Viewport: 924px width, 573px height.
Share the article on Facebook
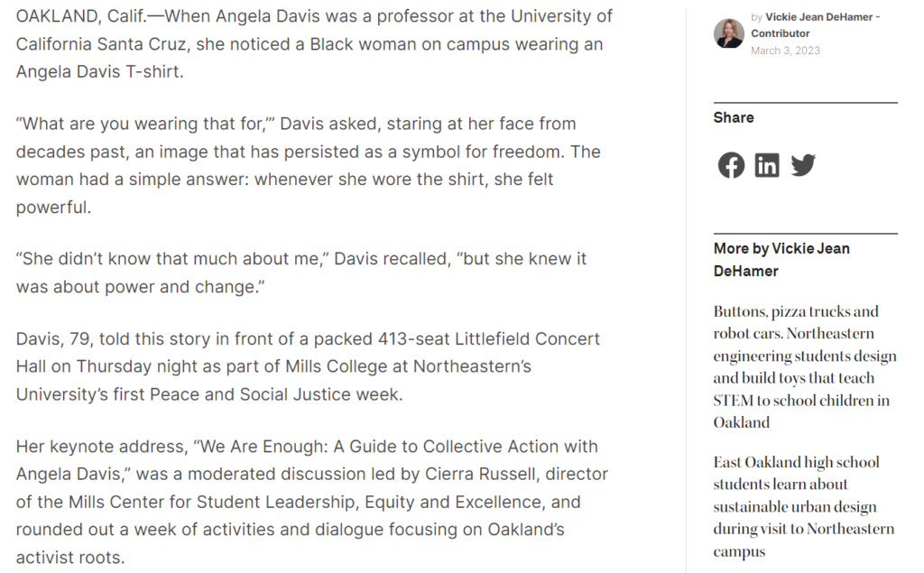point(731,165)
